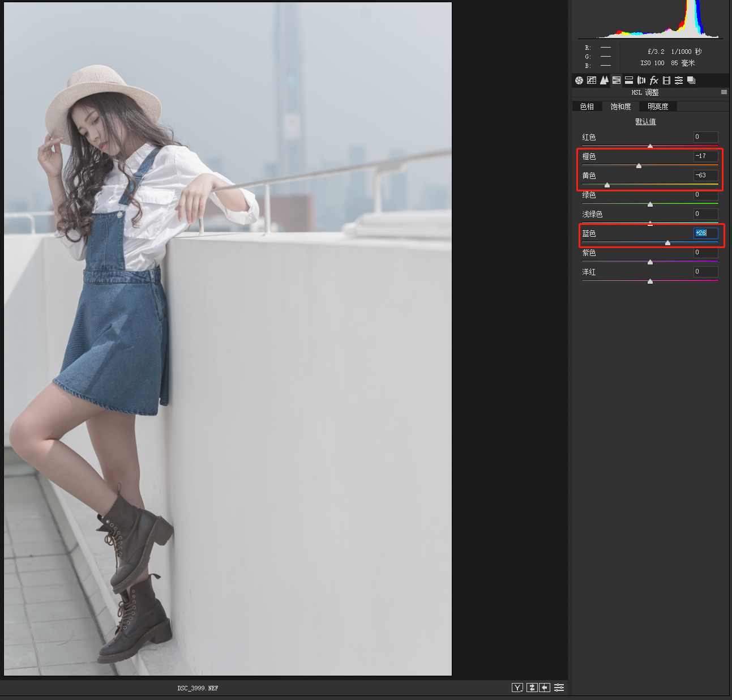
Task: Click the photo preview of the woman
Action: click(228, 339)
